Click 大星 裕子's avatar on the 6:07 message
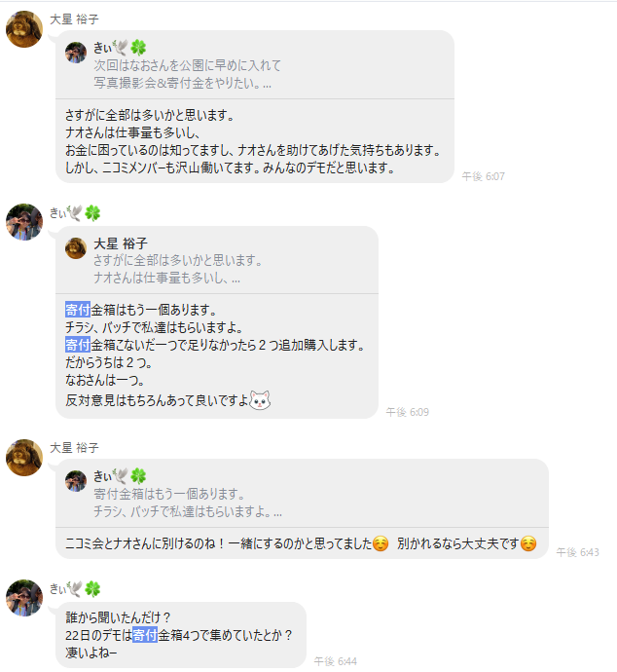 [x=24, y=29]
